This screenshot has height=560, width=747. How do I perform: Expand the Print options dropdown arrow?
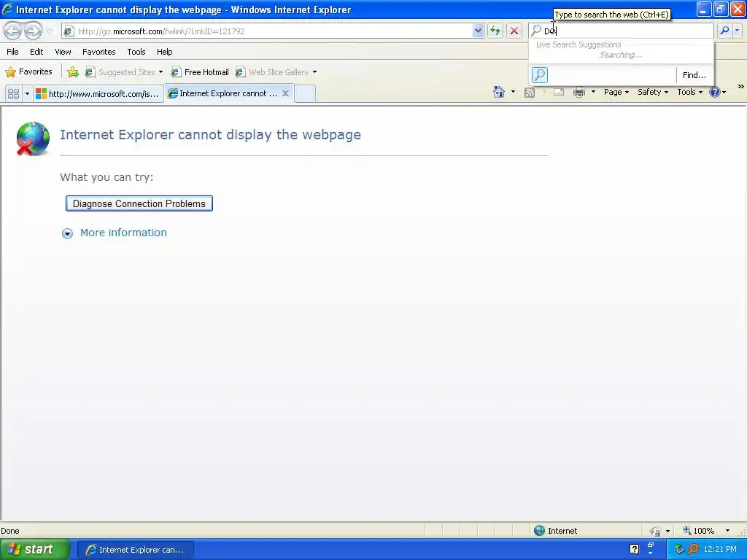coord(593,92)
